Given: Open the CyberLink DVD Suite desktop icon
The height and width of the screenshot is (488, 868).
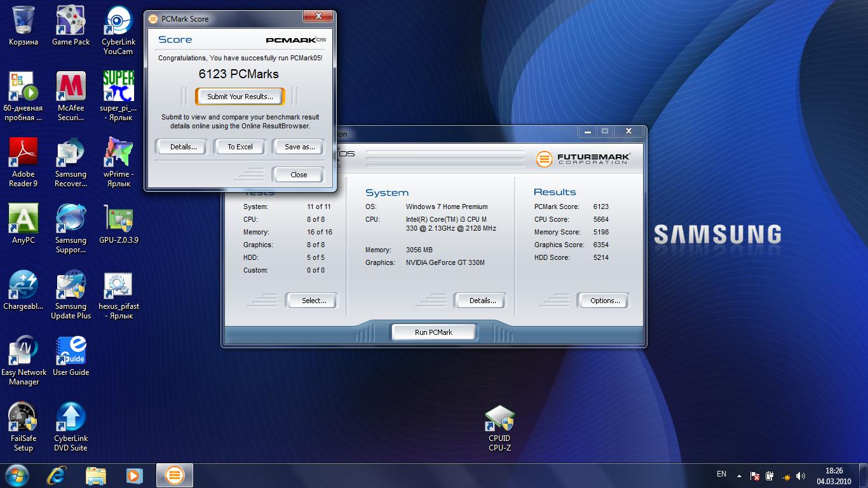Looking at the screenshot, I should point(71,426).
